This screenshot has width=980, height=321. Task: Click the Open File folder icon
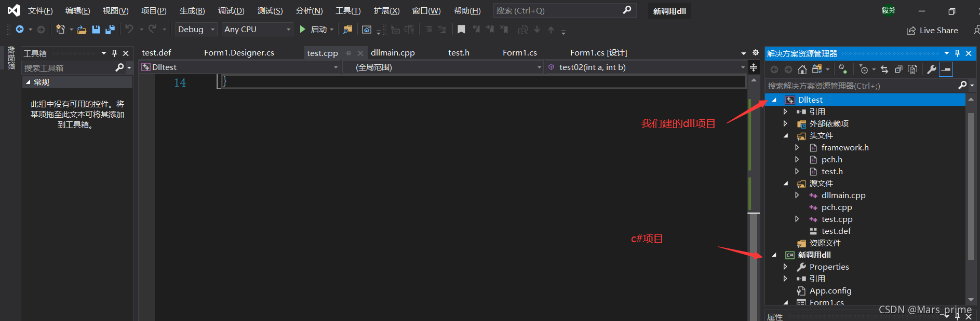tap(82, 30)
